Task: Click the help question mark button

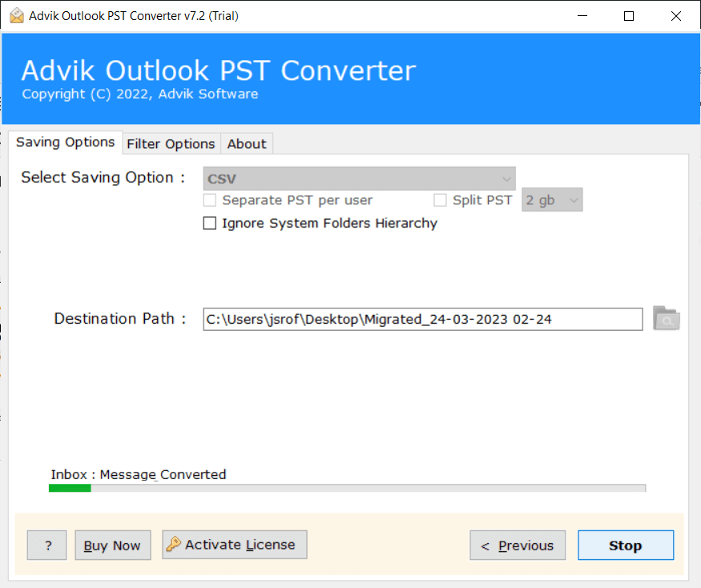Action: click(x=46, y=545)
